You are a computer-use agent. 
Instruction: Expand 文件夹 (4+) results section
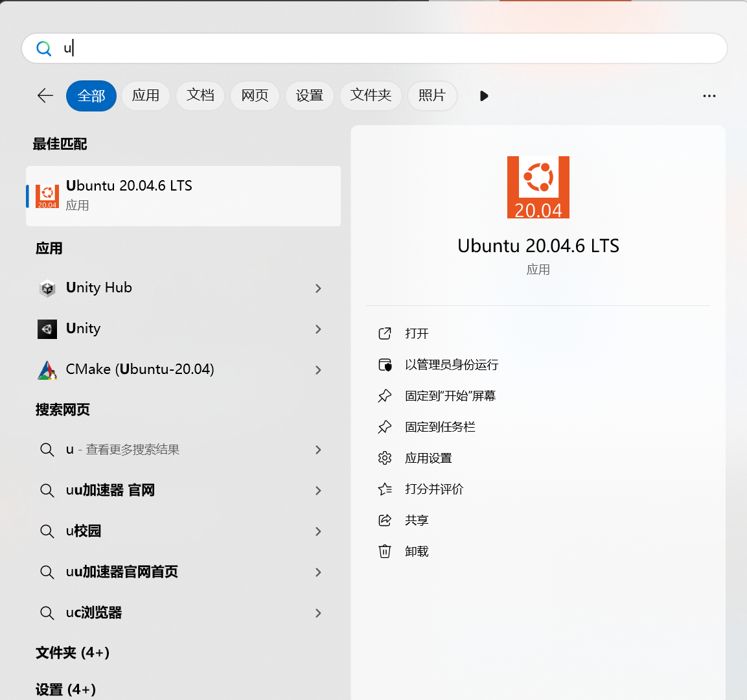click(73, 653)
